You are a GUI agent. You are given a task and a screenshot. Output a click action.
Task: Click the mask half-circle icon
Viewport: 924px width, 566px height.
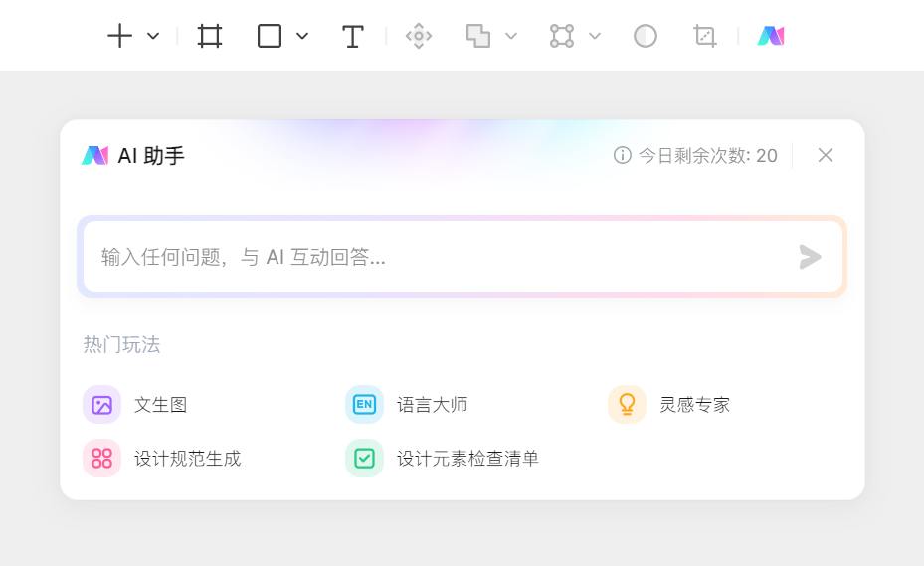(x=646, y=36)
